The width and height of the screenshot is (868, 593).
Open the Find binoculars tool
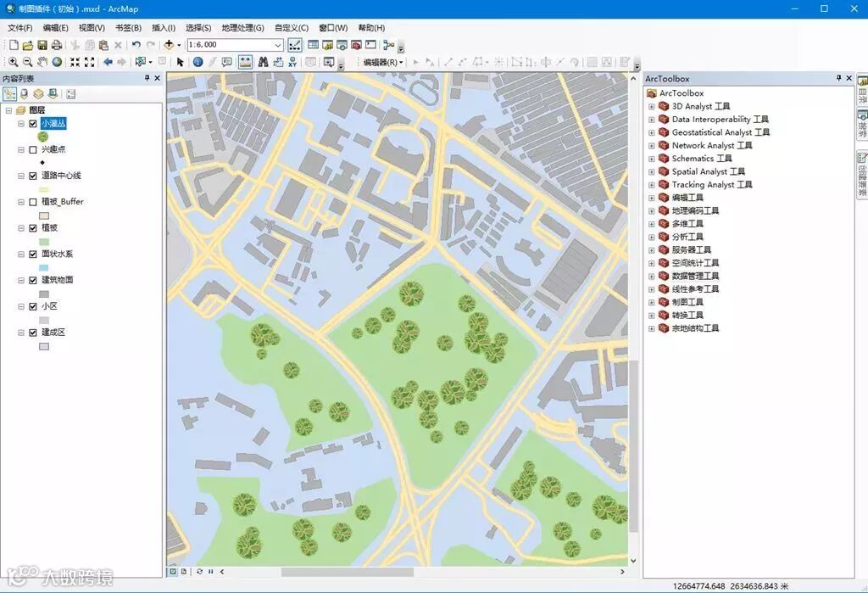(264, 62)
